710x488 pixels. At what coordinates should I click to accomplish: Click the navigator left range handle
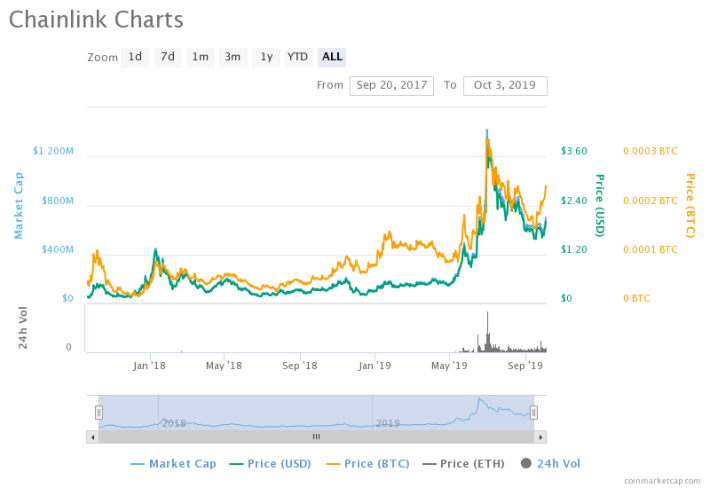click(x=99, y=412)
